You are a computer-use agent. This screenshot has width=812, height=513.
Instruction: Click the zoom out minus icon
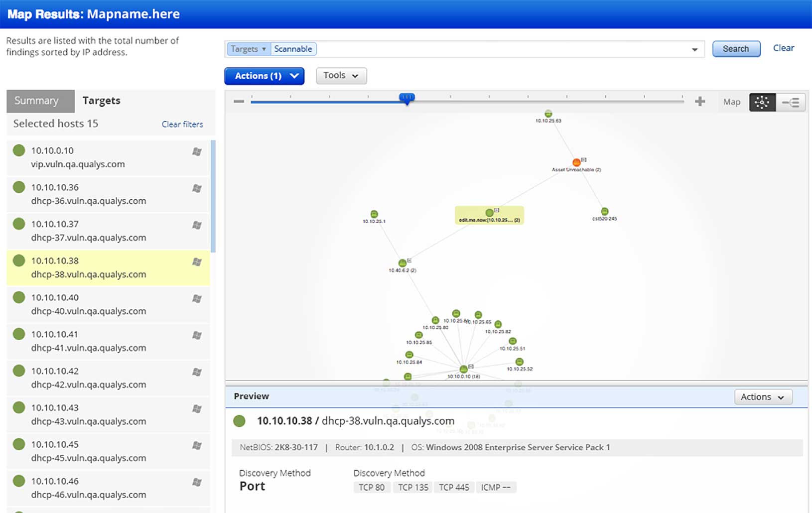pos(239,101)
